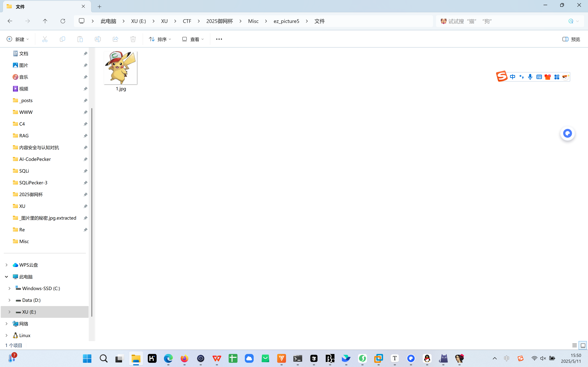Collapse the 此电脑 tree node
This screenshot has width=588, height=367.
pos(7,277)
